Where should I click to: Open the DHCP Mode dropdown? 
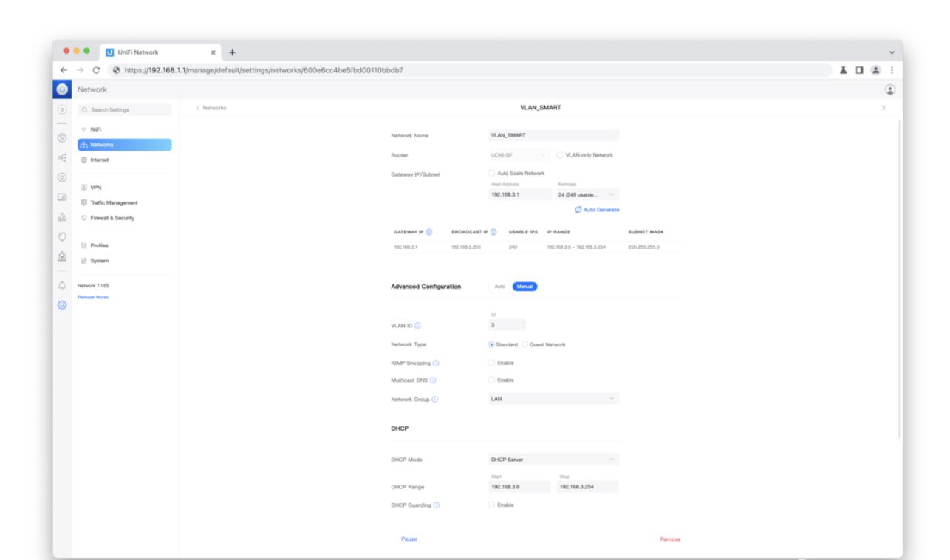[552, 460]
